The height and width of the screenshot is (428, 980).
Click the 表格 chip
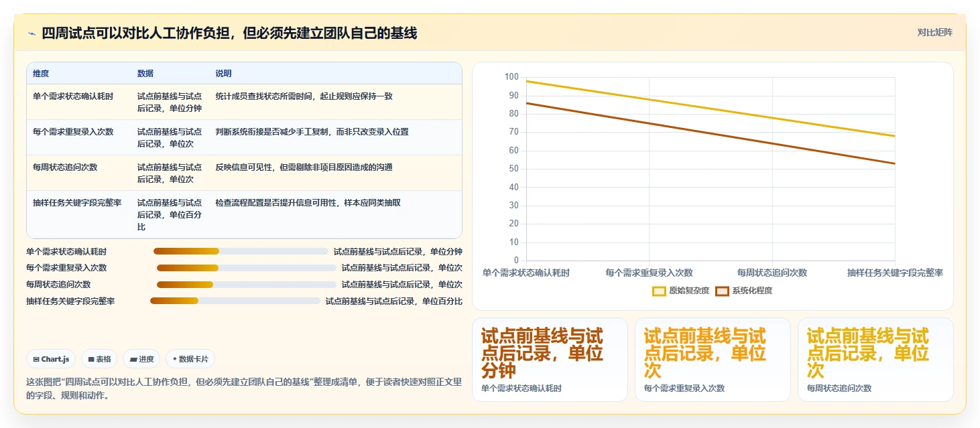(99, 359)
